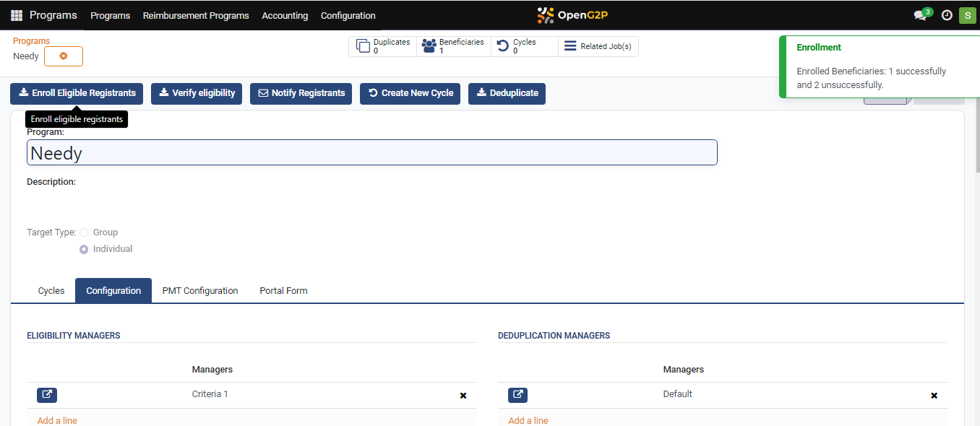Expand the Configuration top menu
Screen dimensions: 980x426
(348, 15)
